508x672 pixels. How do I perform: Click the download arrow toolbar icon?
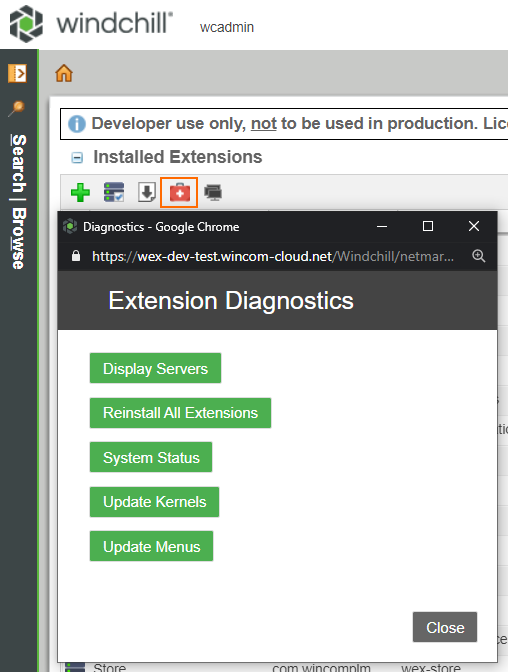pyautogui.click(x=147, y=192)
